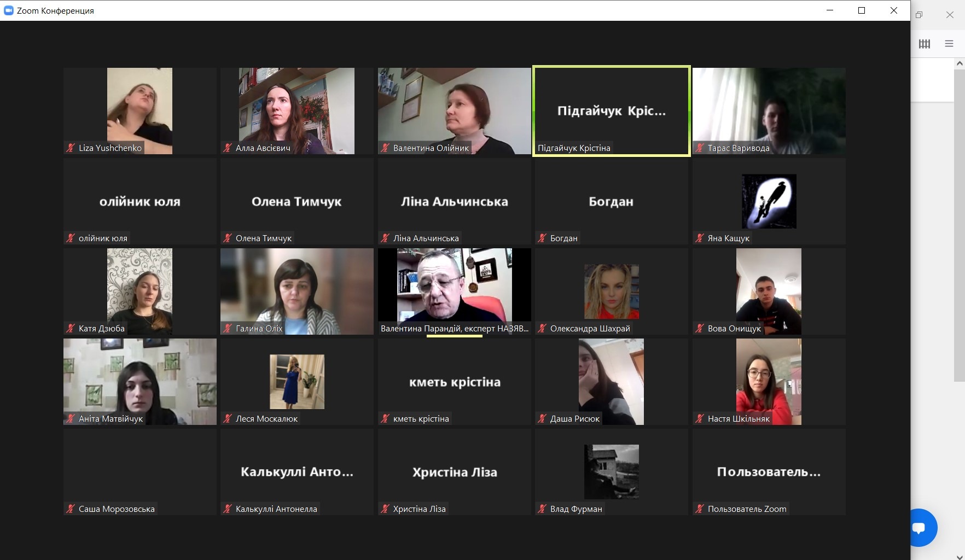Select the highlighted Підгайчук Крістіна tile
This screenshot has height=560, width=965.
tap(611, 111)
